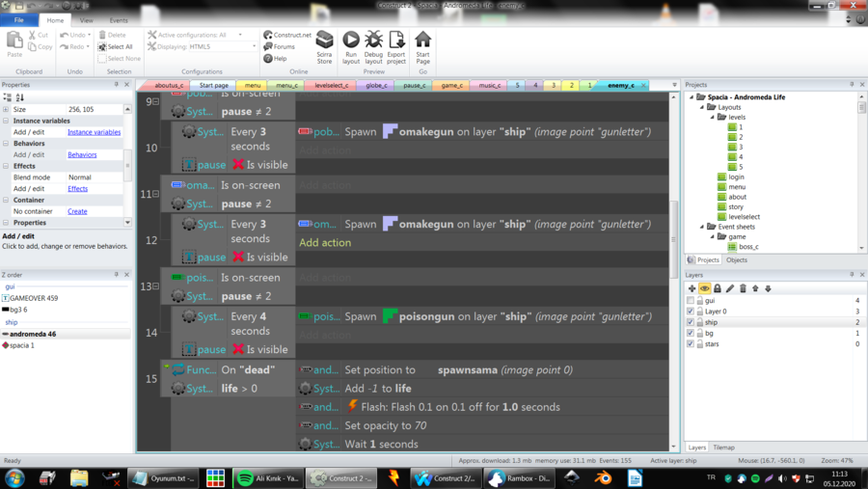Click the Create container link
The height and width of the screenshot is (489, 868).
77,211
